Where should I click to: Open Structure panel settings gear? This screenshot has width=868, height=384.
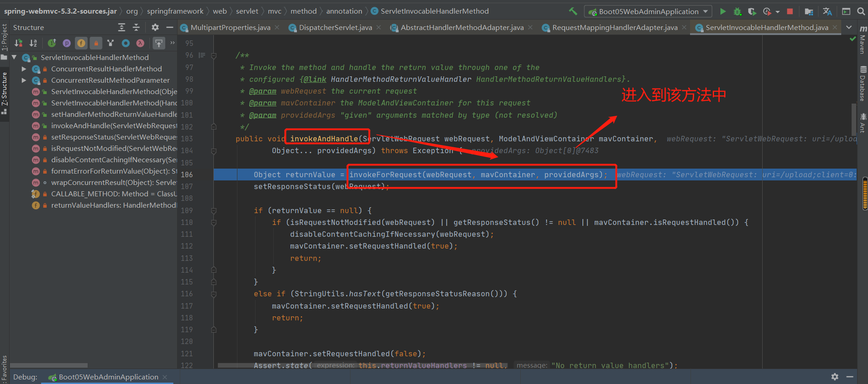155,28
